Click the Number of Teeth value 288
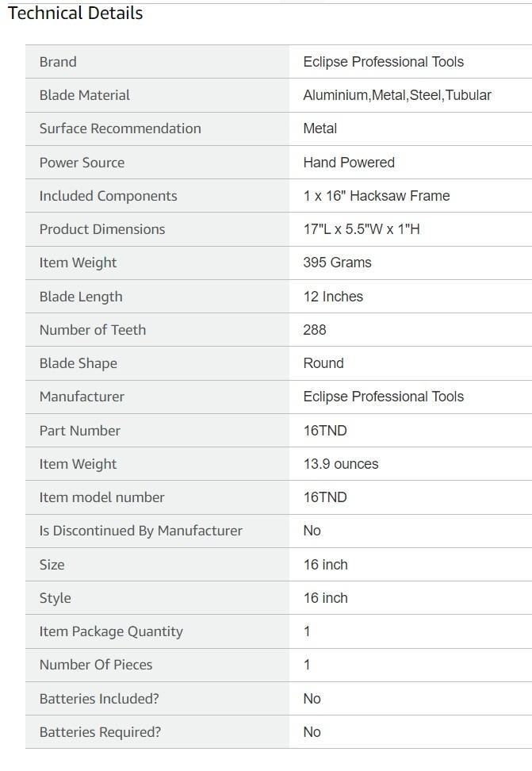This screenshot has width=532, height=771. 315,330
